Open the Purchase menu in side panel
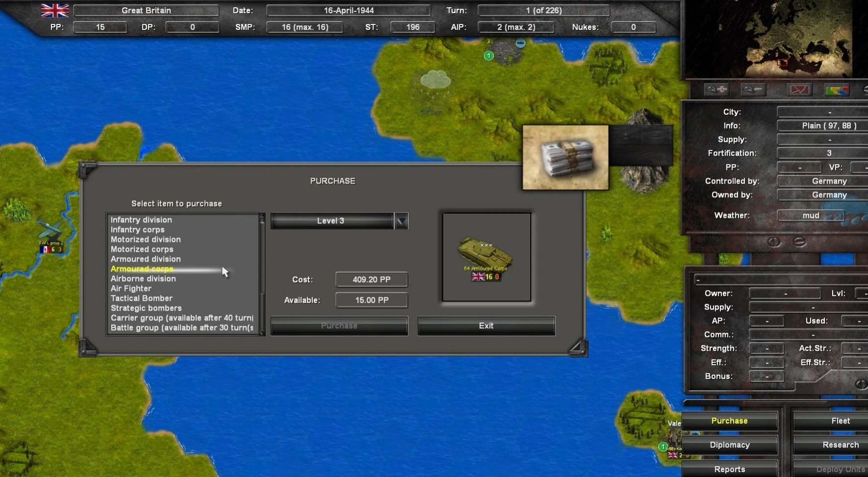This screenshot has height=477, width=868. point(730,421)
